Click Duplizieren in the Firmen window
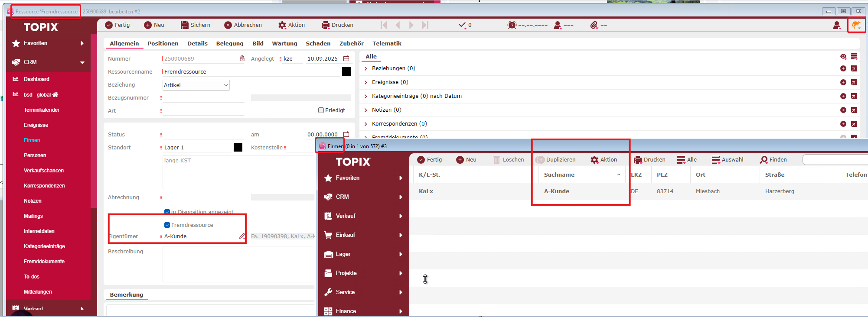The height and width of the screenshot is (317, 868). point(555,160)
